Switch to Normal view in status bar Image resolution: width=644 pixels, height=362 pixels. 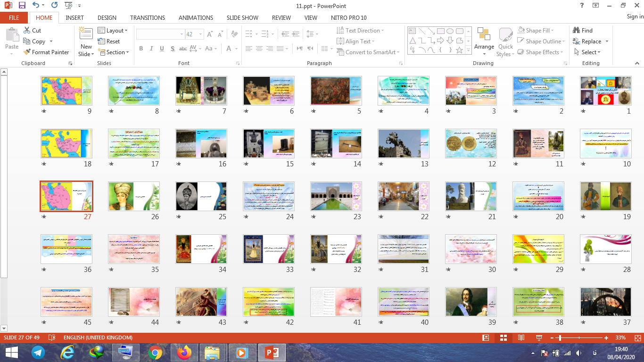point(486,338)
